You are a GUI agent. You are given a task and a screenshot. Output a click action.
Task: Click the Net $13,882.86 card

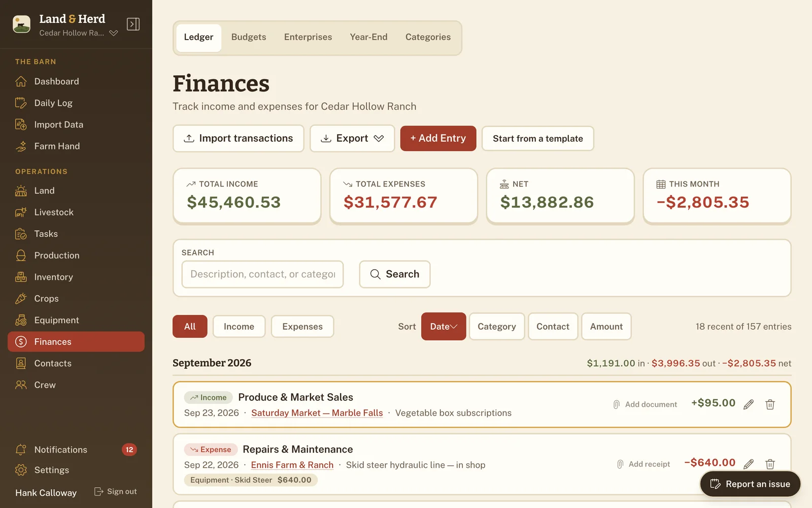pos(560,196)
